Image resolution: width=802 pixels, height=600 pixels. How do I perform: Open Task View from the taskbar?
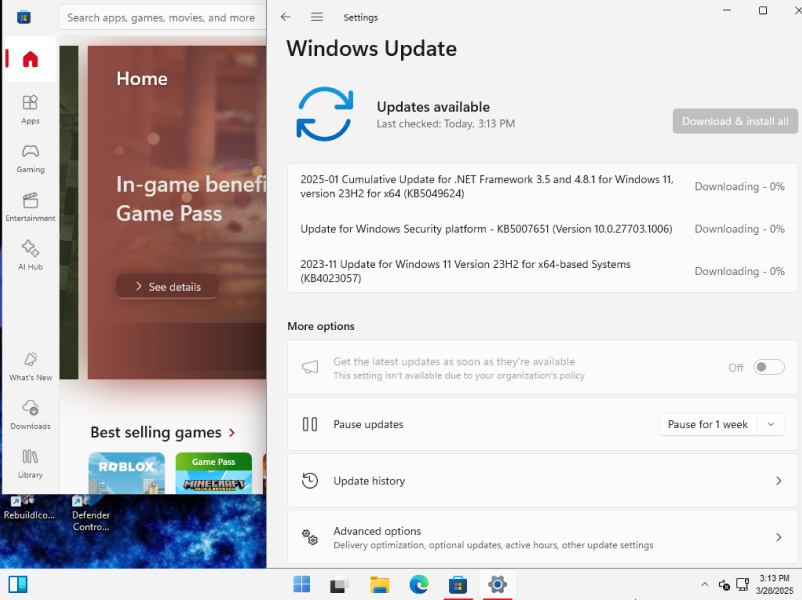(339, 584)
